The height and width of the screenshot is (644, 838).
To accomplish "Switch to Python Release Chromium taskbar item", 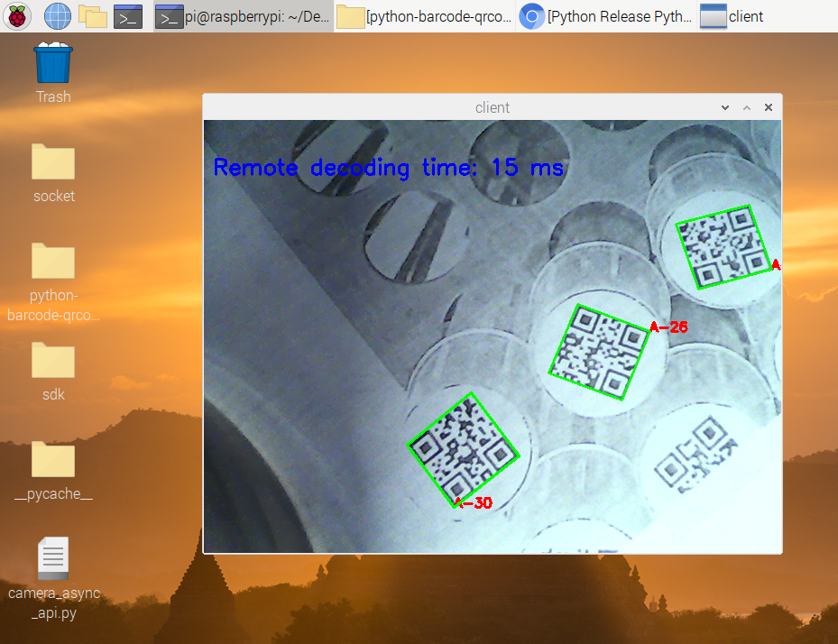I will [606, 16].
